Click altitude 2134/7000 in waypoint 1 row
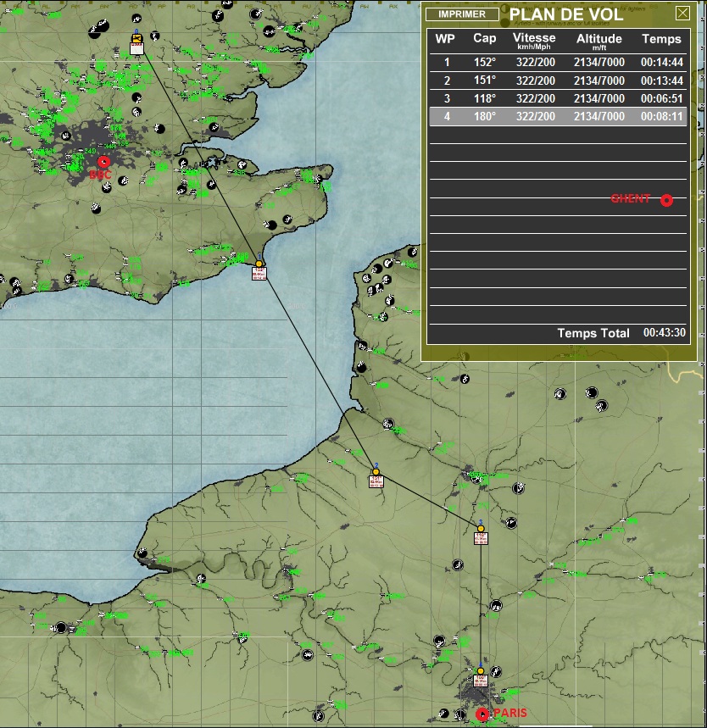The image size is (707, 728). 599,62
